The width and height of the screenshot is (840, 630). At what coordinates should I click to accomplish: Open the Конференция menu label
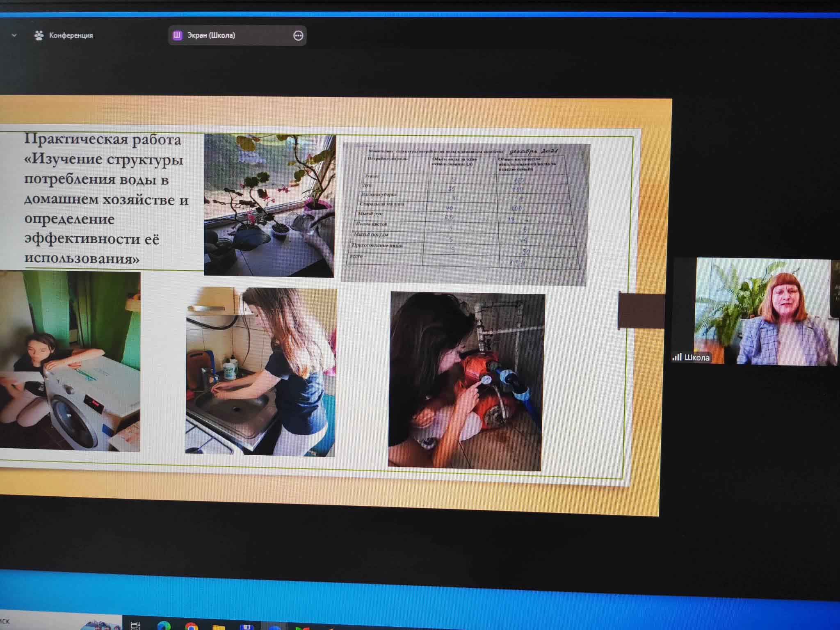(x=71, y=36)
